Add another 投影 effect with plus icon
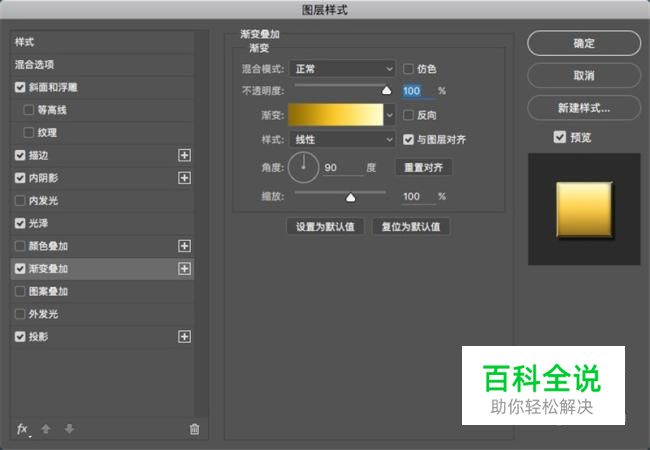Image resolution: width=650 pixels, height=450 pixels. tap(184, 337)
